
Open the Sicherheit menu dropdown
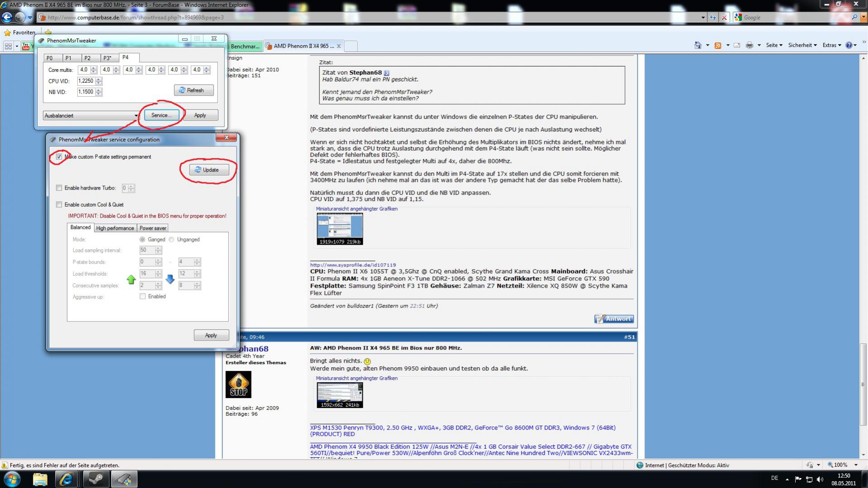pos(802,45)
